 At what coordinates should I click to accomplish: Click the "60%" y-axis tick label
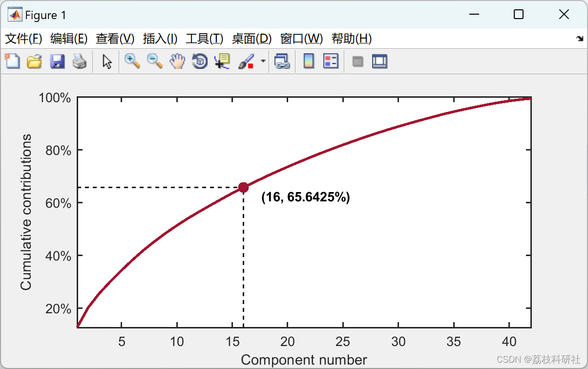[x=58, y=203]
